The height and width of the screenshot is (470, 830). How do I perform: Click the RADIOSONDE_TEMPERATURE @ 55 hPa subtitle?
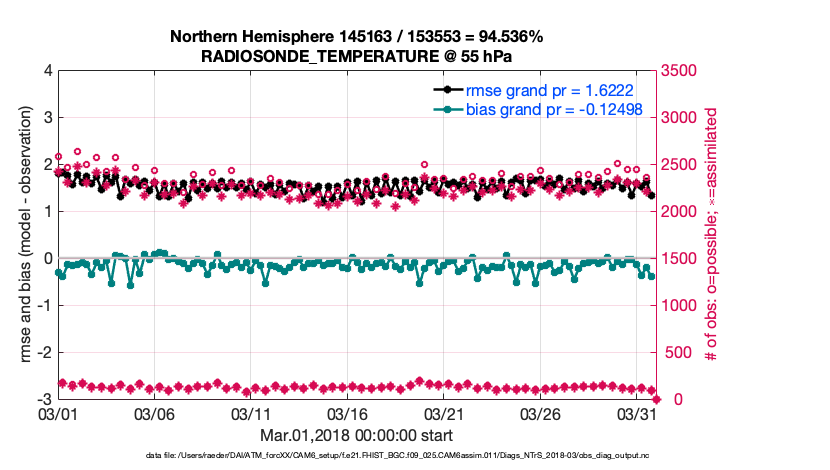point(357,56)
